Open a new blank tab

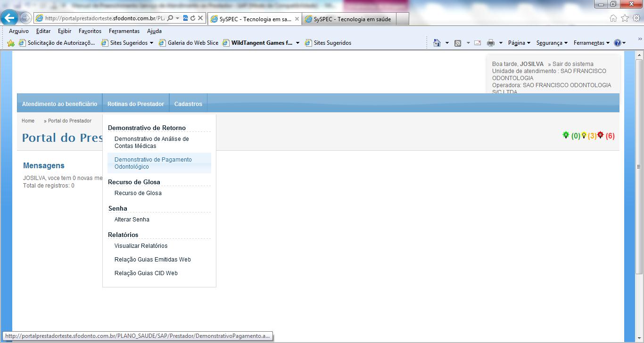(403, 19)
